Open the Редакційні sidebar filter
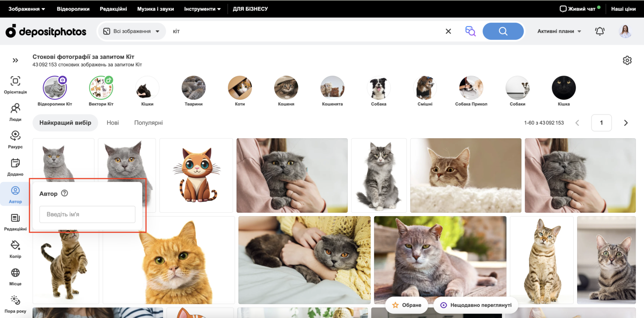 point(15,222)
